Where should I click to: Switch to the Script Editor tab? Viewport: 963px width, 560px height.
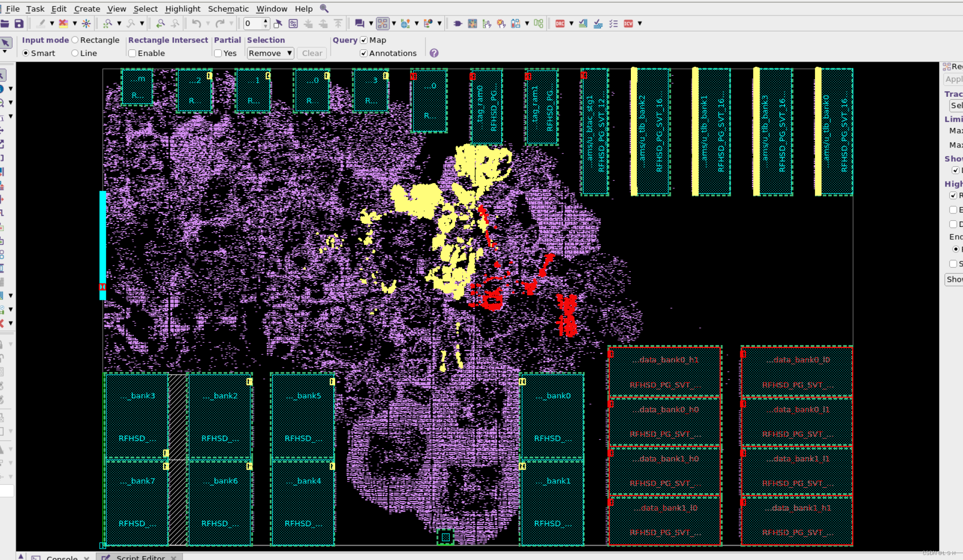[140, 558]
